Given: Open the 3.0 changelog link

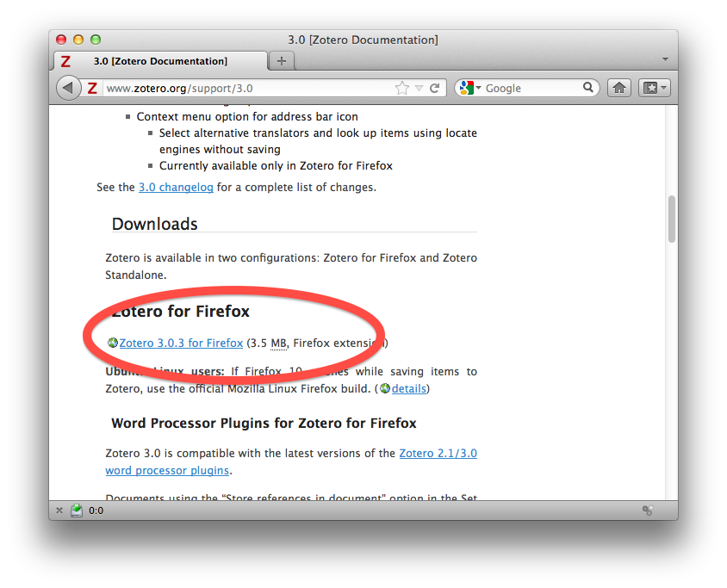Looking at the screenshot, I should (x=176, y=187).
